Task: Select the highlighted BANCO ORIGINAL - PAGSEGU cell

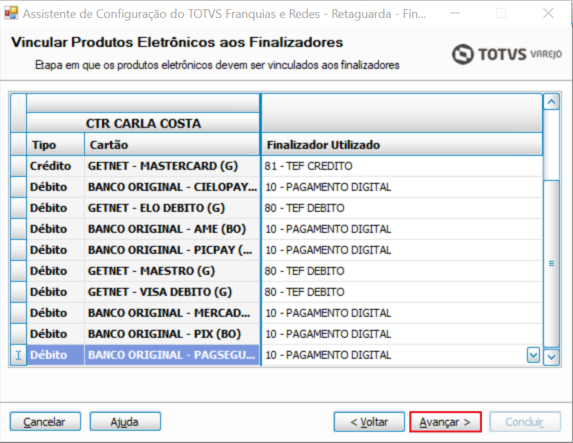Action: [x=172, y=355]
